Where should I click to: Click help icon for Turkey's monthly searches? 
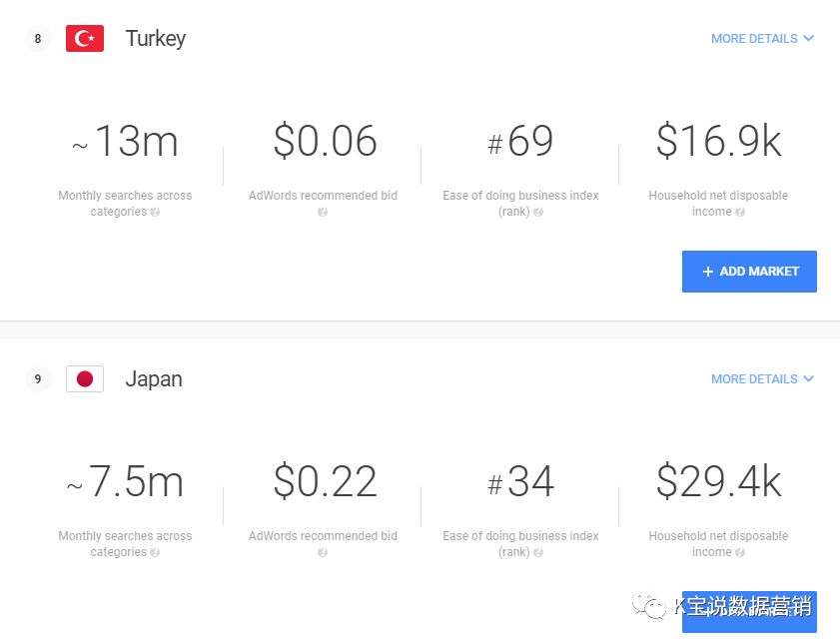155,212
